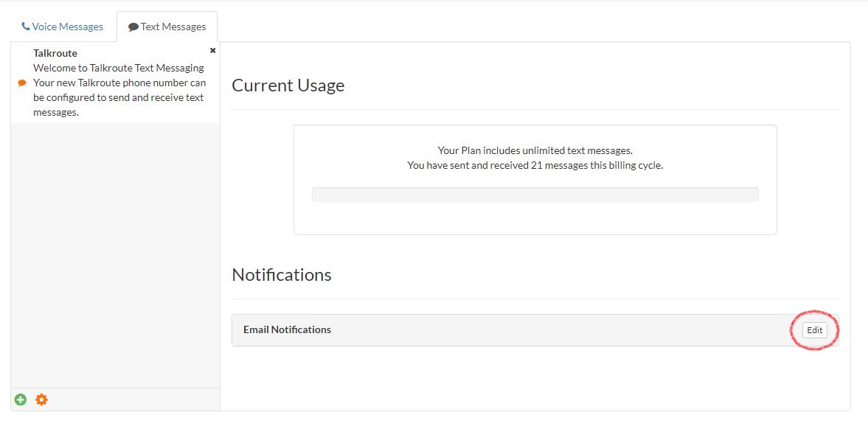Click the green plus new message icon

[20, 399]
